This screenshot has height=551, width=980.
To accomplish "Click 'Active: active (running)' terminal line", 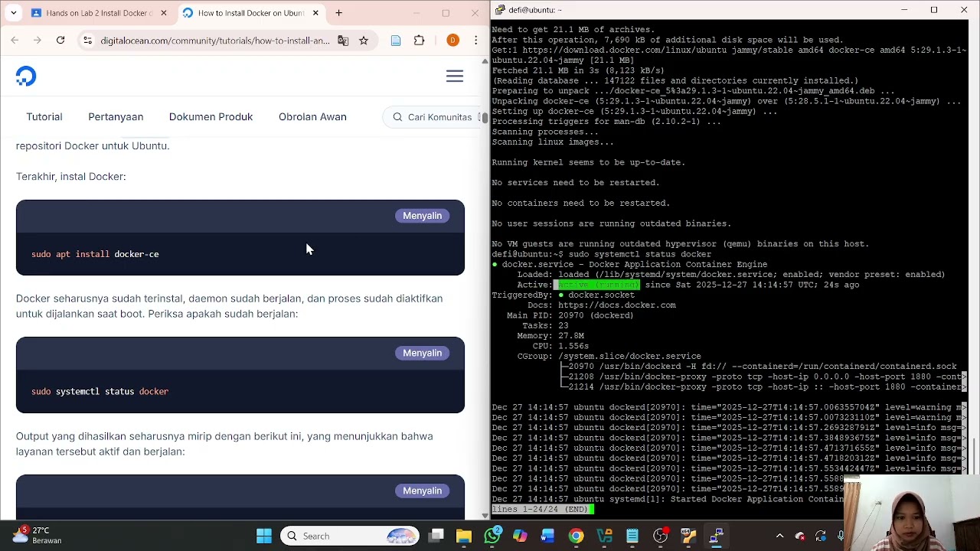I will coord(688,285).
